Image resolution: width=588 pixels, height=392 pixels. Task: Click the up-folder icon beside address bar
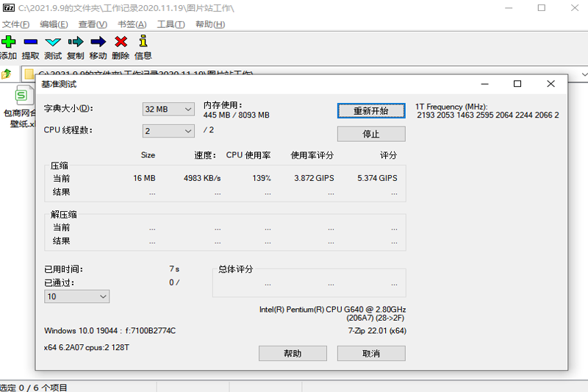tap(7, 74)
